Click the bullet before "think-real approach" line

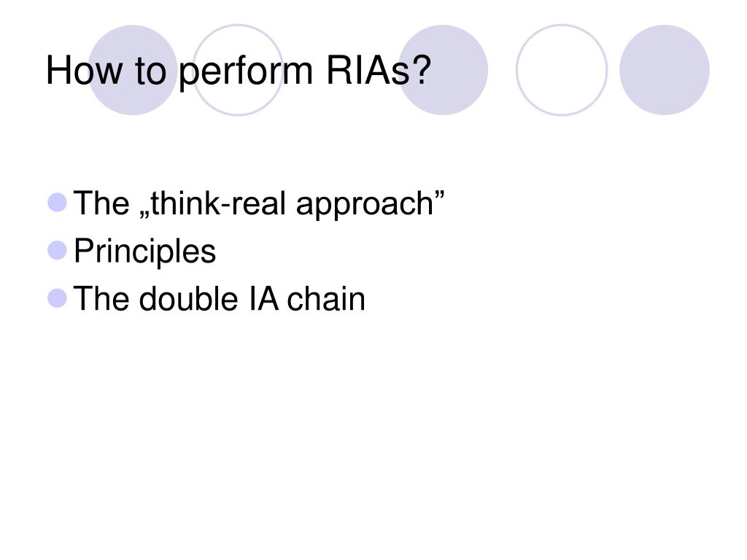(57, 203)
